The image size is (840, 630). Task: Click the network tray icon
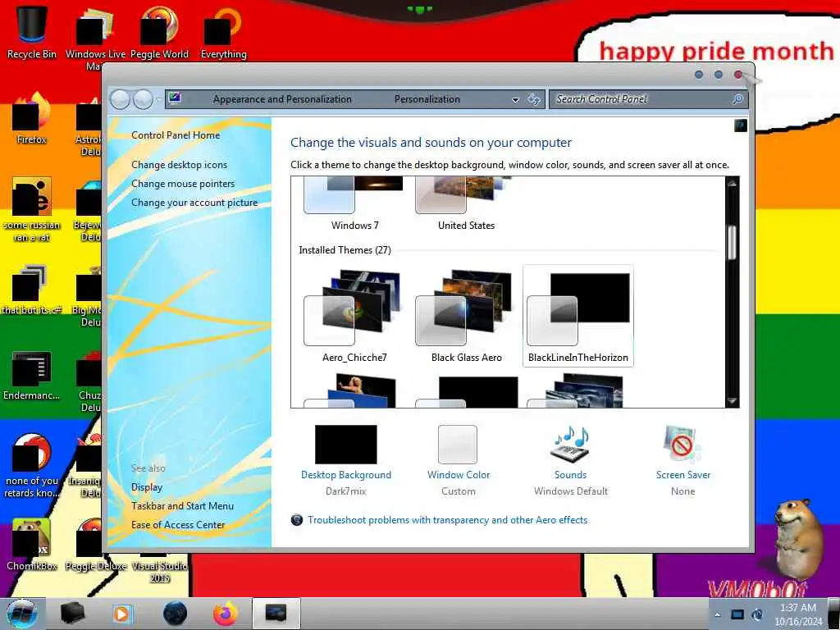click(737, 614)
